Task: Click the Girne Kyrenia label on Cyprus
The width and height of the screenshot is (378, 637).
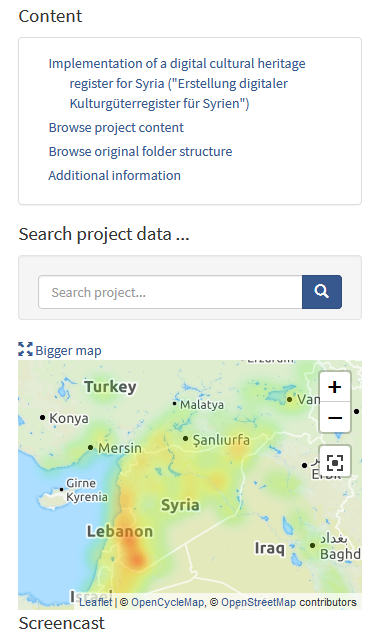Action: pos(87,490)
